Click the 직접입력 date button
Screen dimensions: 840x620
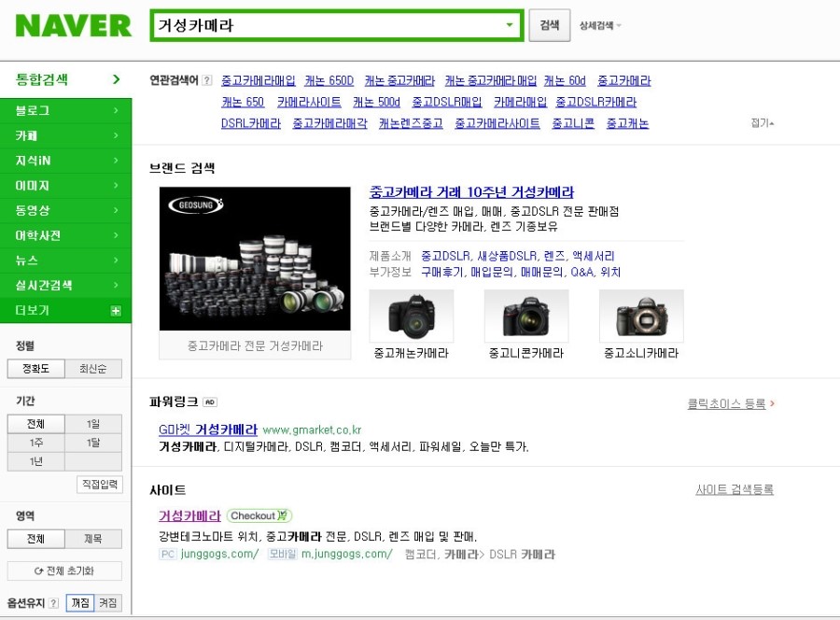coord(100,485)
